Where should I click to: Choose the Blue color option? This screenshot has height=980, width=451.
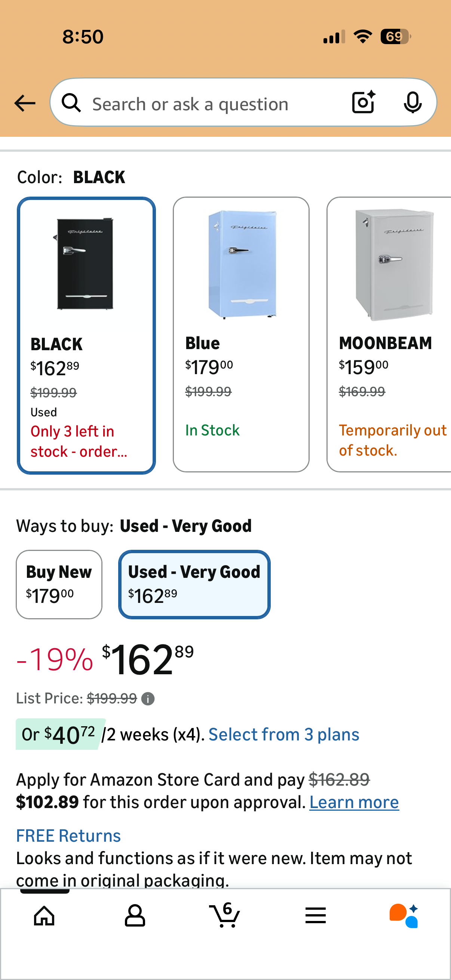coord(241,334)
